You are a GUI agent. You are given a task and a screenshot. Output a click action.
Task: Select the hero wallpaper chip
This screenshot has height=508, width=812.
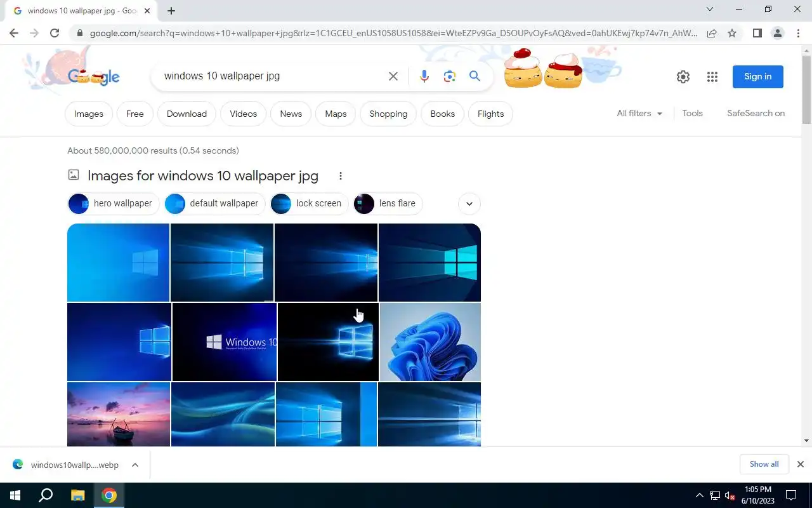[114, 204]
